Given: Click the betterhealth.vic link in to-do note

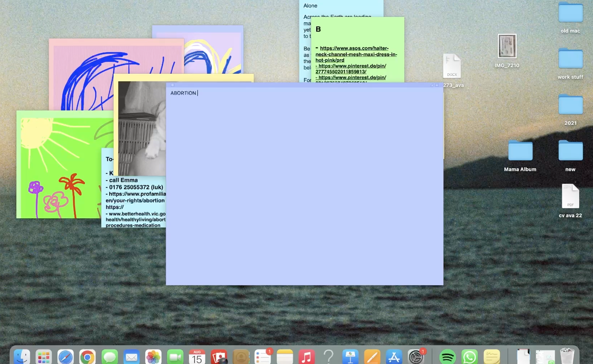Looking at the screenshot, I should pos(136,220).
